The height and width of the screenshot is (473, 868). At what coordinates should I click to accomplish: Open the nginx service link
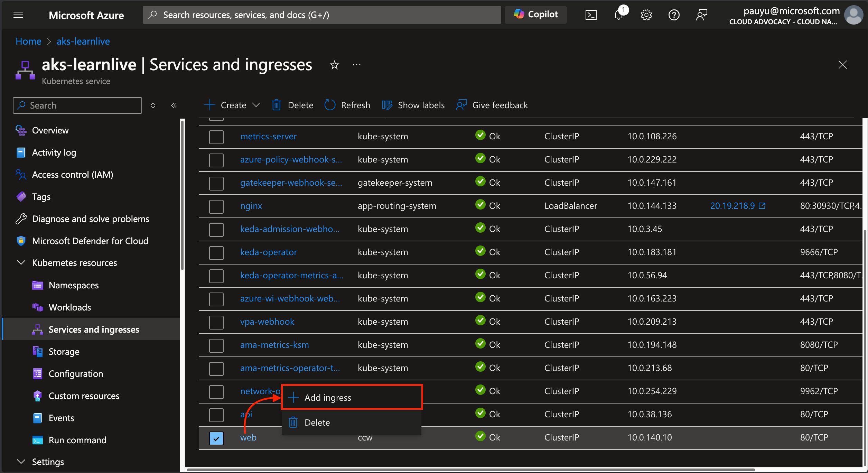[x=251, y=206]
